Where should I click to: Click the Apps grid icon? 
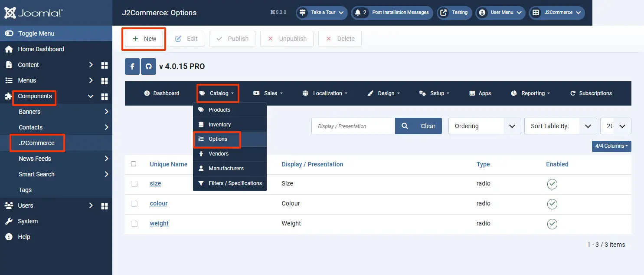(472, 93)
